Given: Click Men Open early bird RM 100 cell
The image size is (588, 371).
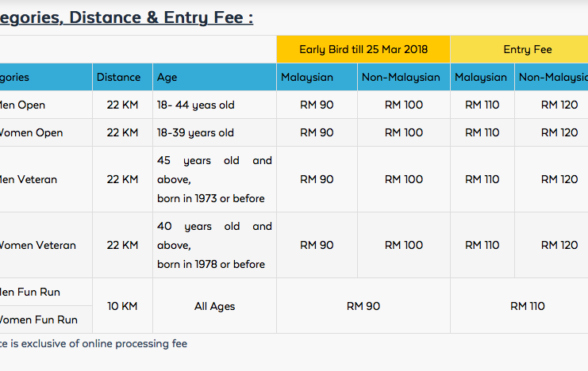Looking at the screenshot, I should [404, 105].
